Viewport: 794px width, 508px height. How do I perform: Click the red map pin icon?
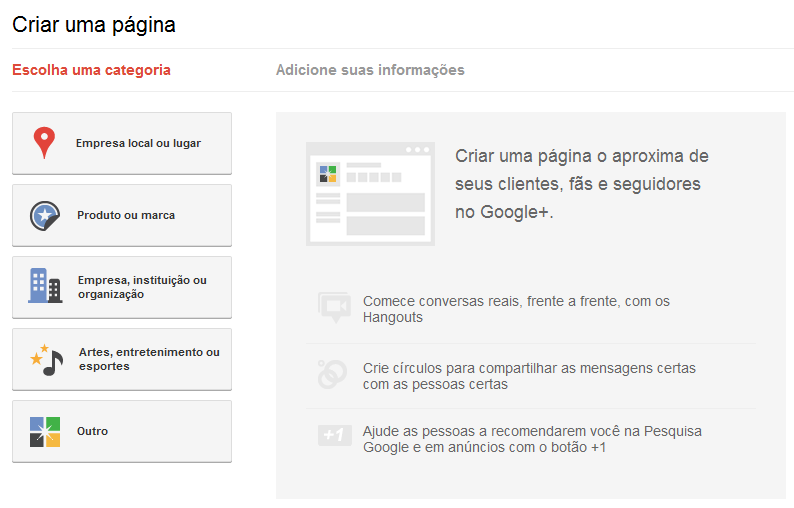tap(44, 143)
